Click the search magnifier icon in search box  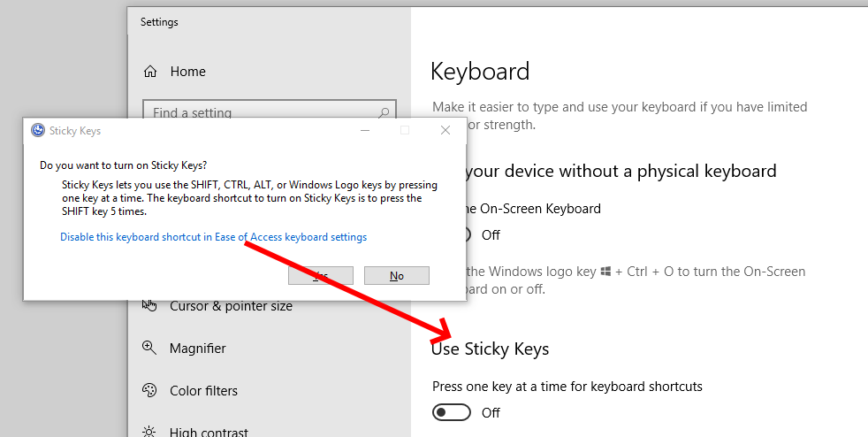[x=383, y=112]
